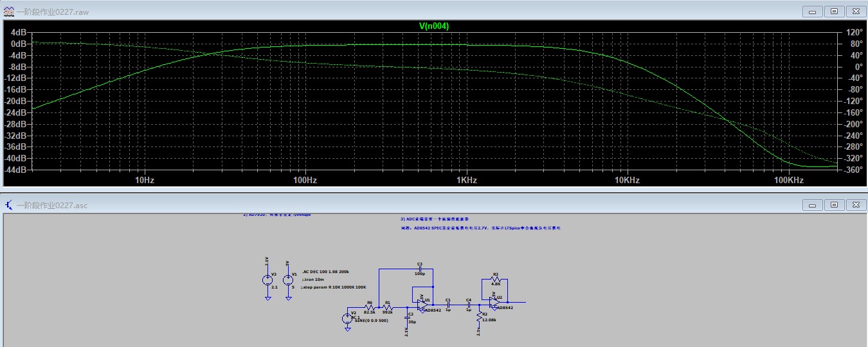Image resolution: width=868 pixels, height=347 pixels.
Task: Click the waveform window icon of the .raw file
Action: point(8,12)
